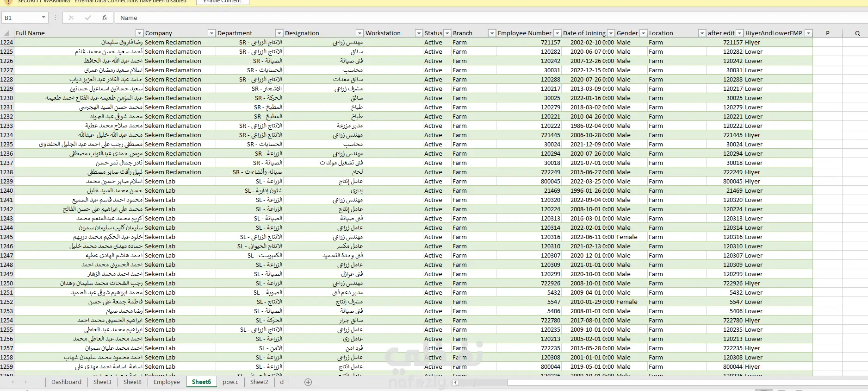Open the Date of Joining filter dropdown
The width and height of the screenshot is (868, 391).
[611, 33]
